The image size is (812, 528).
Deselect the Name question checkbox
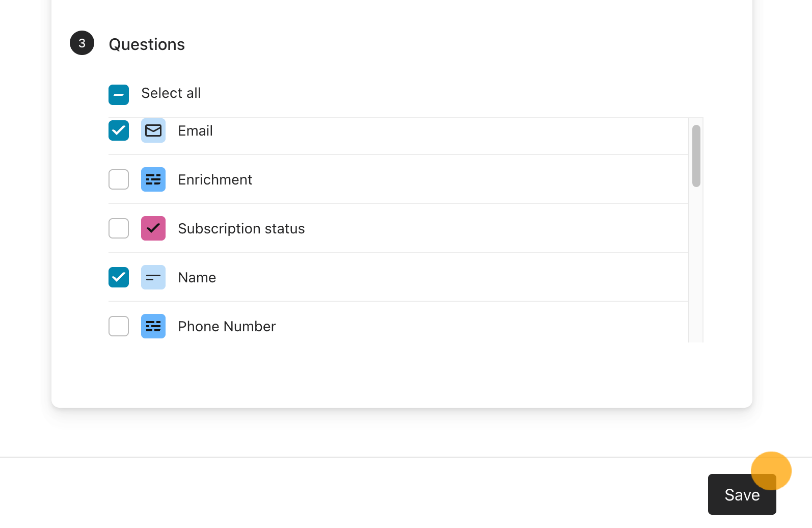(x=119, y=277)
